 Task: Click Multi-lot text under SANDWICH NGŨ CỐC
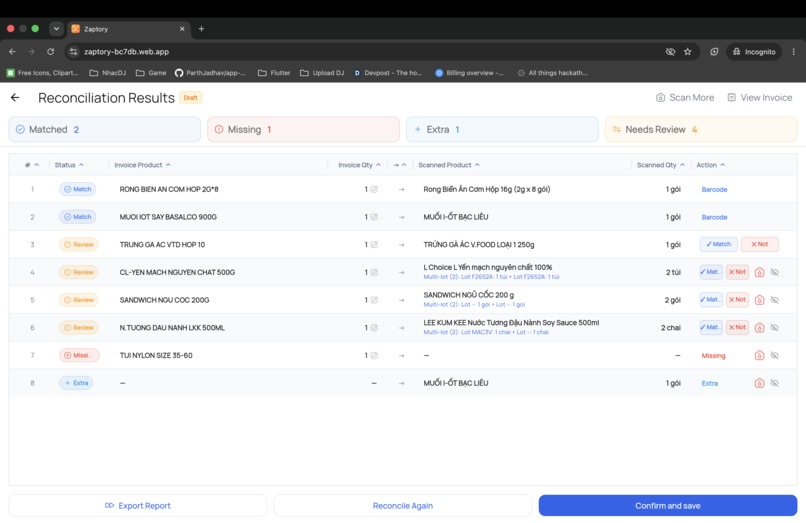click(474, 304)
